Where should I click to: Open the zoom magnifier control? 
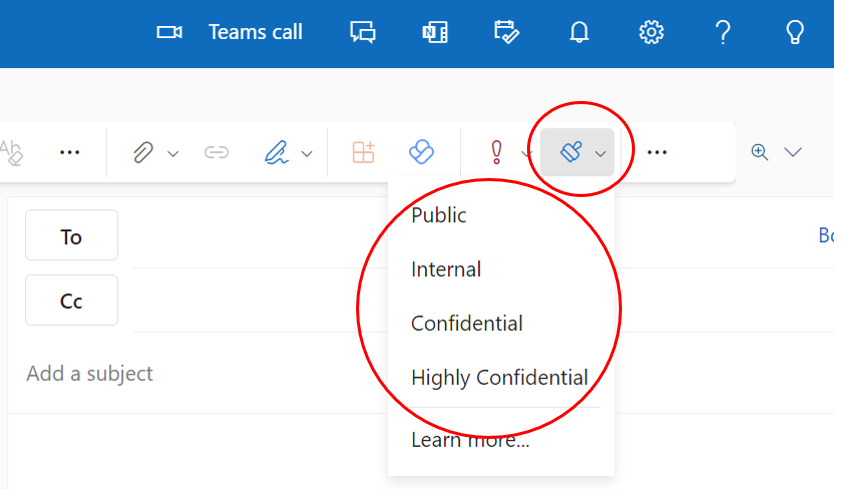(x=760, y=152)
